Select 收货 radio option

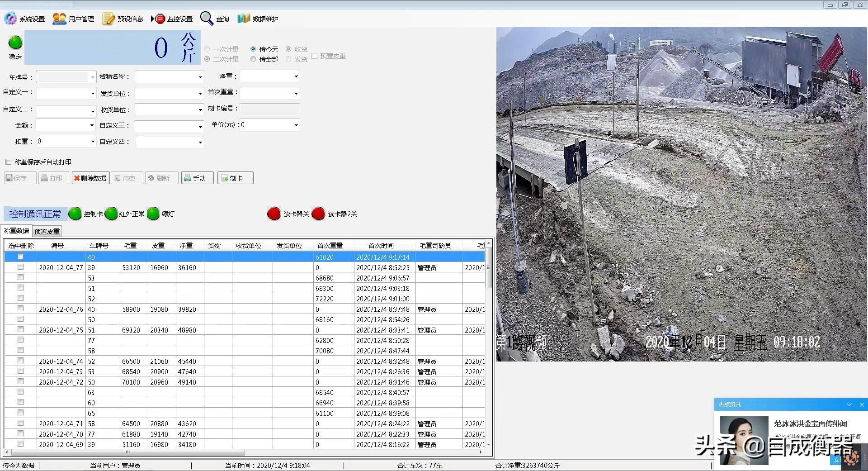click(x=288, y=49)
